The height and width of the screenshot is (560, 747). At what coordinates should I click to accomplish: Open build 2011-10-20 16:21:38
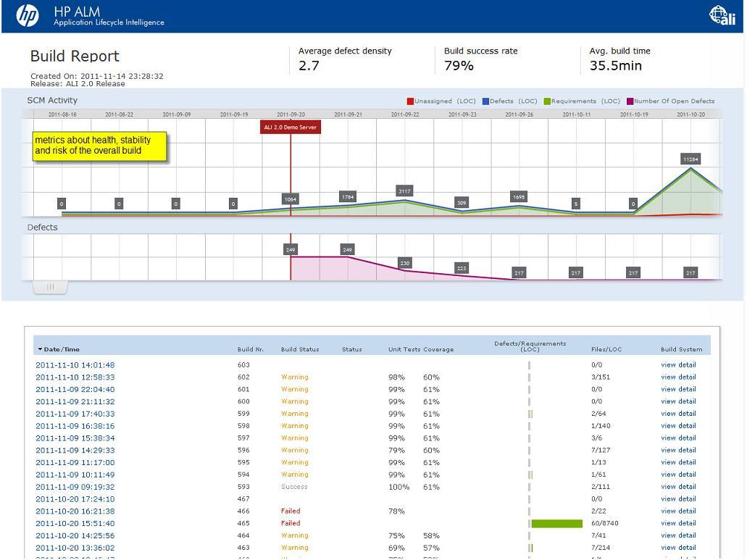(x=75, y=511)
